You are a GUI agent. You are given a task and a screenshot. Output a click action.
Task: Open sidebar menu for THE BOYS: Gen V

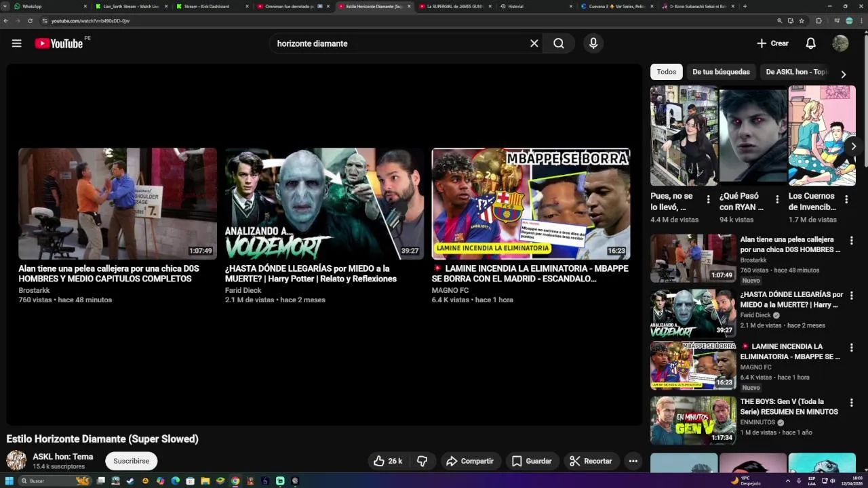coord(852,403)
